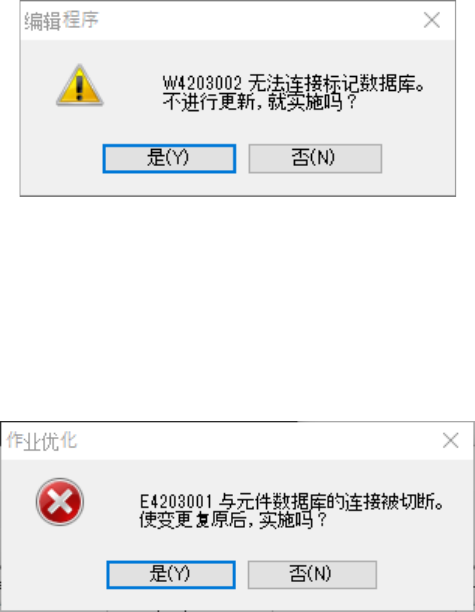This screenshot has height=612, width=475.
Task: Select the W4203002 warning code text
Action: pyautogui.click(x=202, y=83)
